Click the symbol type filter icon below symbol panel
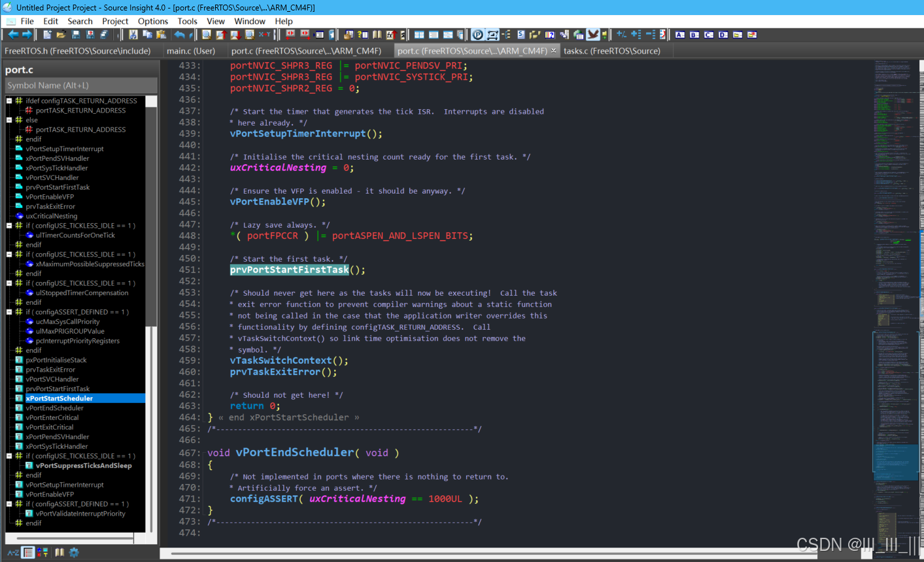This screenshot has width=924, height=562. [x=43, y=552]
